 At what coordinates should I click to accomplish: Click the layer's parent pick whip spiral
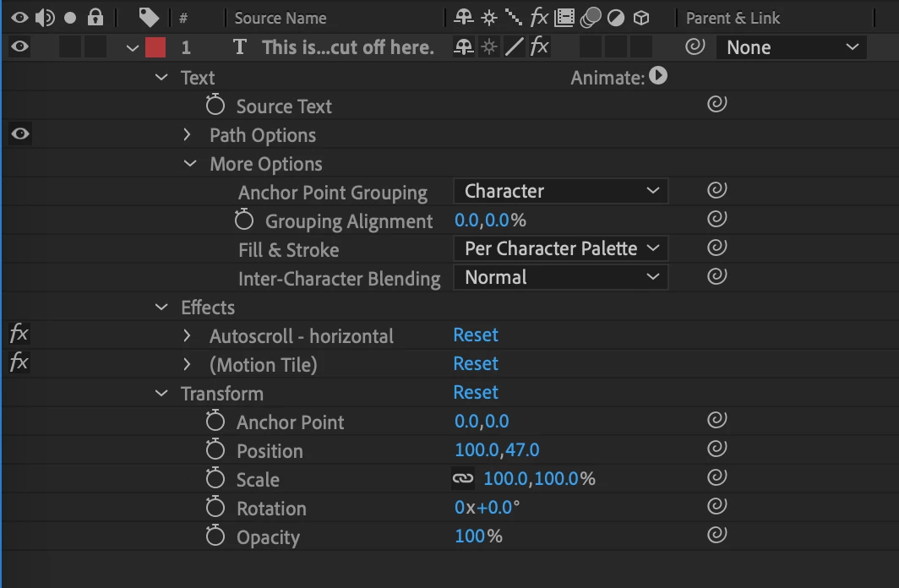pos(695,47)
